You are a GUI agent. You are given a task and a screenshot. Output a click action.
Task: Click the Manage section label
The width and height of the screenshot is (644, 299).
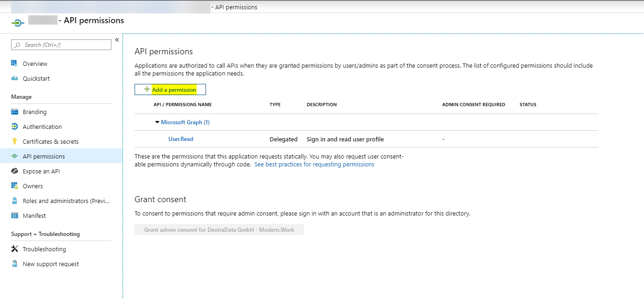point(21,97)
